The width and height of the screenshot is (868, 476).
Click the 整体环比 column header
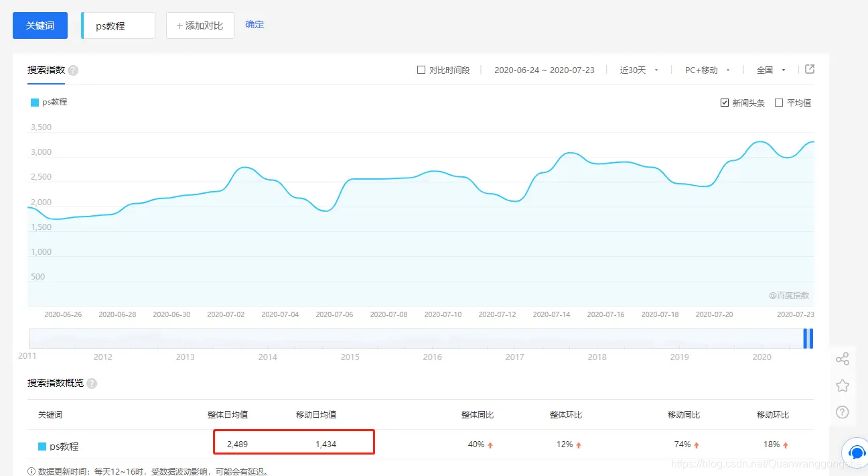click(566, 415)
